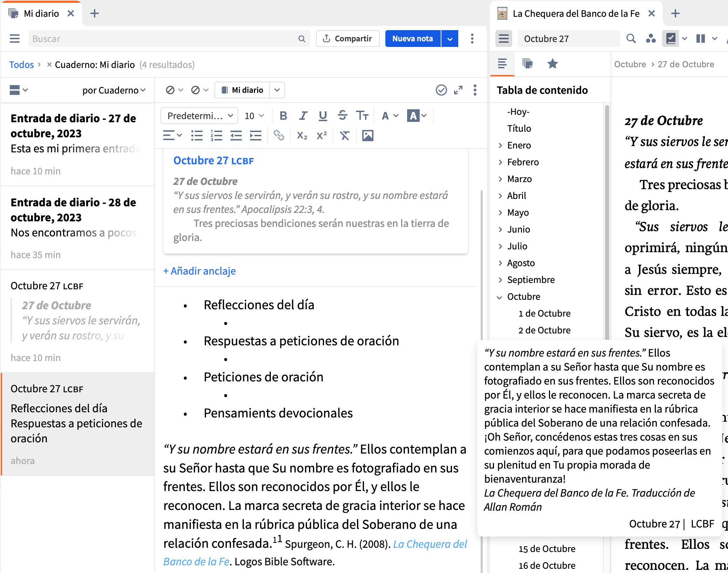728x573 pixels.
Task: Expand the note editor to full view
Action: (458, 90)
